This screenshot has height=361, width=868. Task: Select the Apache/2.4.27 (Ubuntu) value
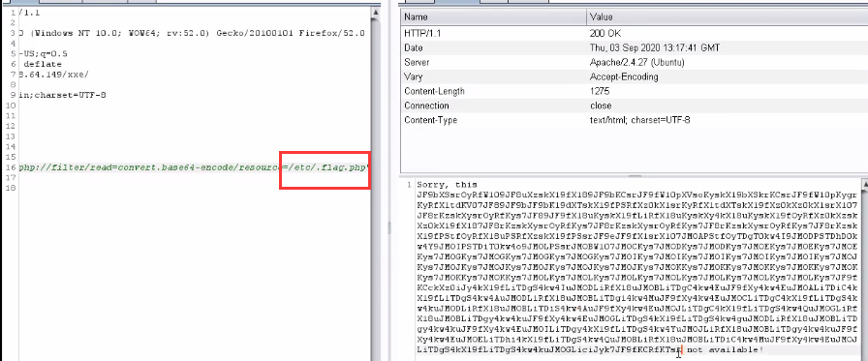pyautogui.click(x=727, y=62)
